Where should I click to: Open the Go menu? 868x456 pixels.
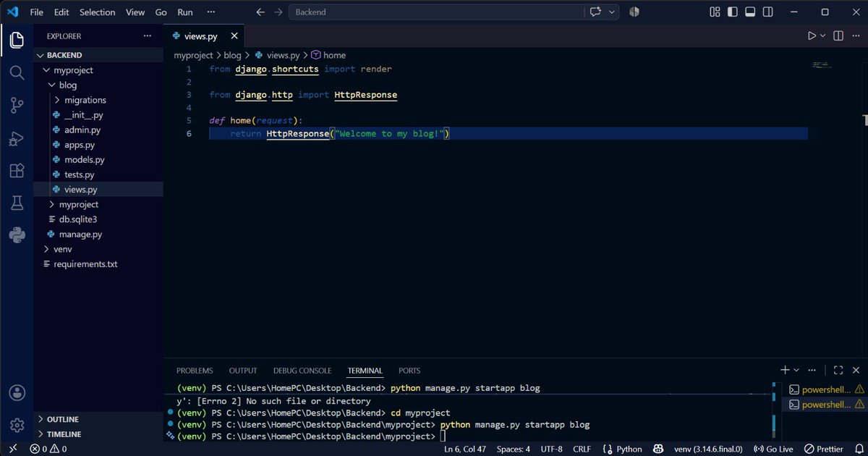pyautogui.click(x=161, y=12)
